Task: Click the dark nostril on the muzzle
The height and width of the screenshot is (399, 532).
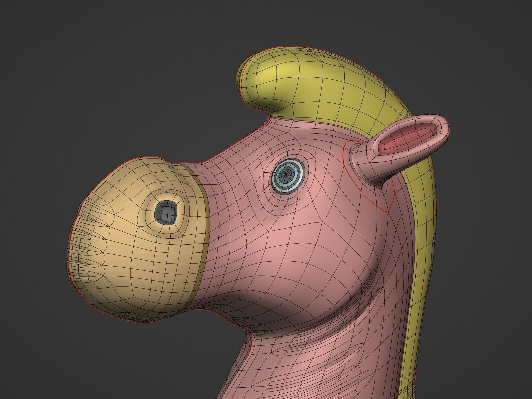Action: 166,212
